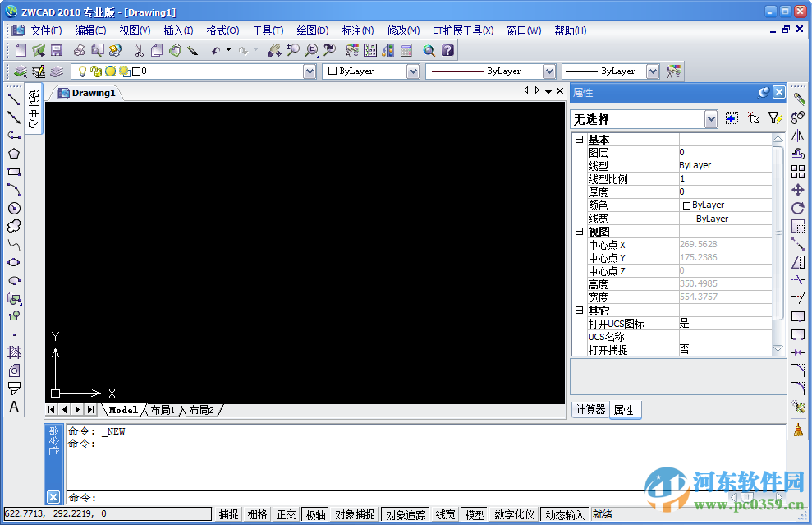Enable 正交 mode in status bar

(286, 514)
